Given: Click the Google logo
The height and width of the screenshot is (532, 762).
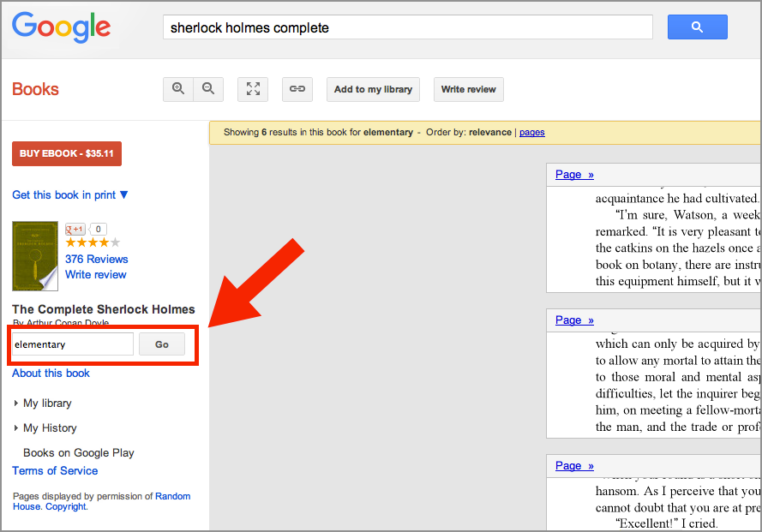Looking at the screenshot, I should (x=61, y=27).
